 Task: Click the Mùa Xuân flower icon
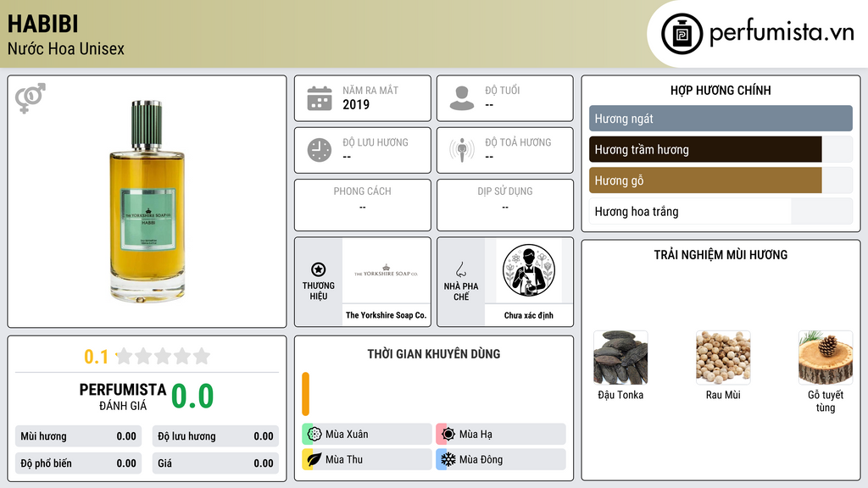[x=314, y=435]
